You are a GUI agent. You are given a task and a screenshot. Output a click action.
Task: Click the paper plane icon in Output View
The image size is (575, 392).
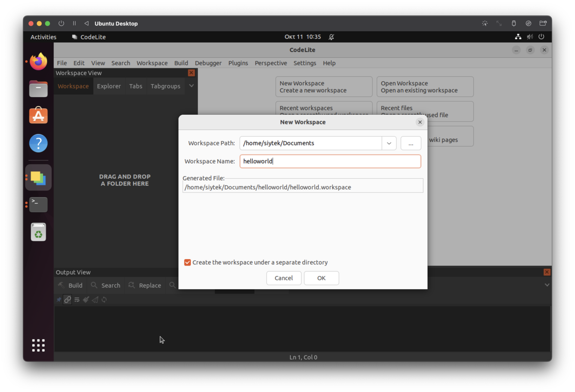tap(95, 300)
